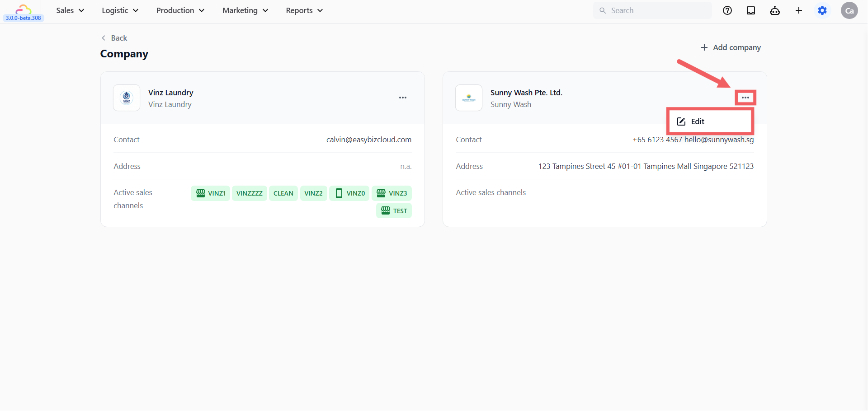Click into the Search field
868x411 pixels.
pos(652,10)
